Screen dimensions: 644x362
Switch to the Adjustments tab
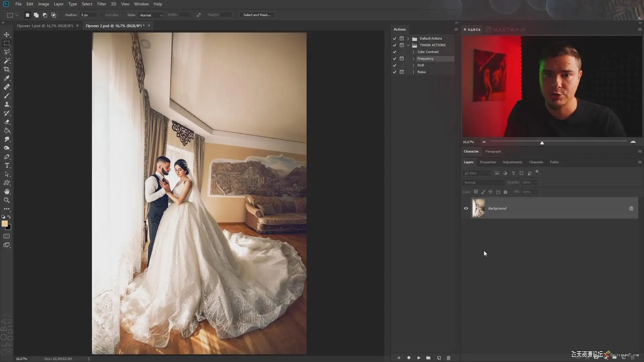[x=512, y=162]
